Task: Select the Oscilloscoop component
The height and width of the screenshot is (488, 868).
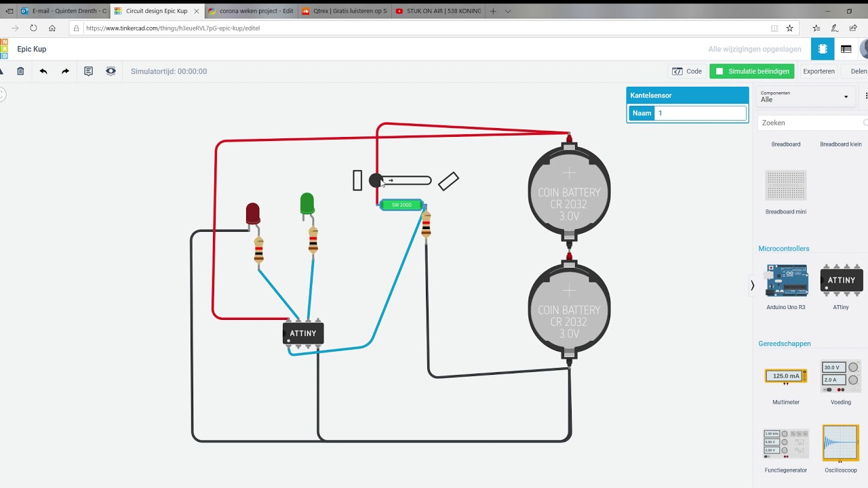Action: 841,449
